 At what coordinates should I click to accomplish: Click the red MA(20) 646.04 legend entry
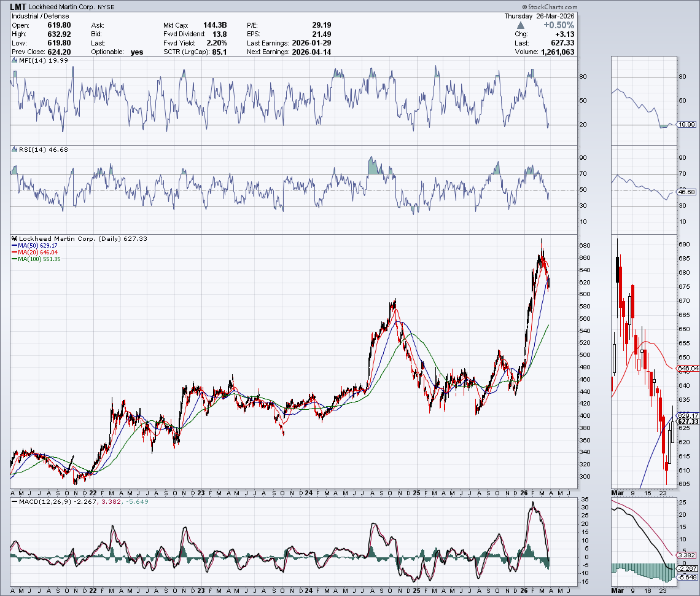[34, 253]
